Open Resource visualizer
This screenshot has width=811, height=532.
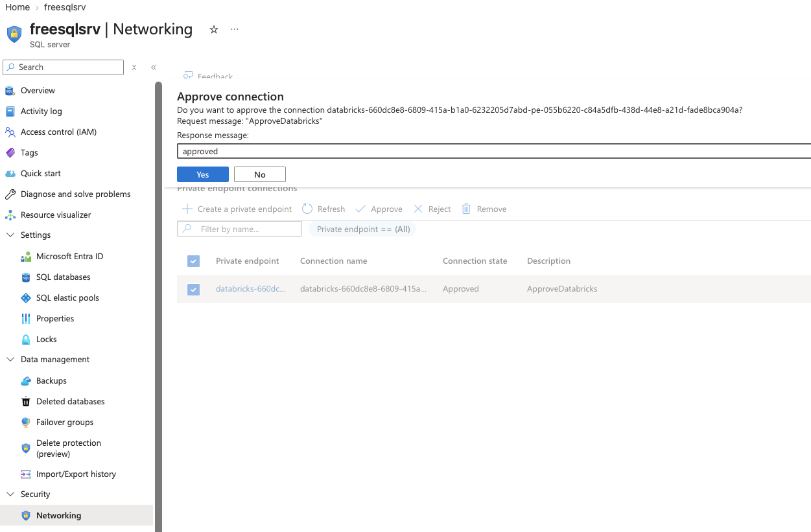pyautogui.click(x=56, y=215)
